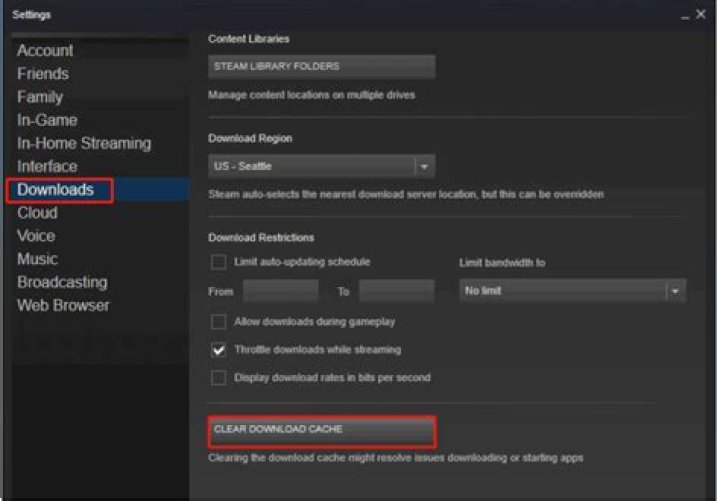Select Friends in the settings sidebar
Viewport: 720px width, 501px height.
pyautogui.click(x=43, y=73)
